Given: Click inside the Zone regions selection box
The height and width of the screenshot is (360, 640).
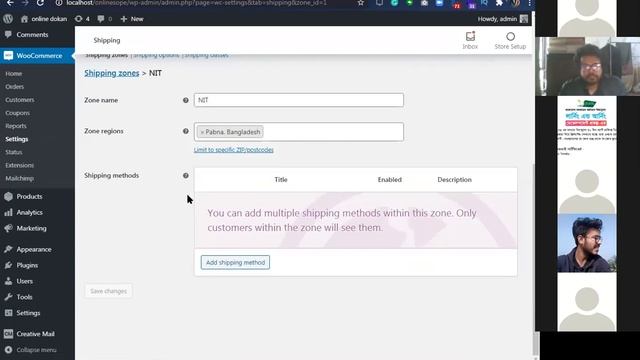Looking at the screenshot, I should [x=299, y=132].
